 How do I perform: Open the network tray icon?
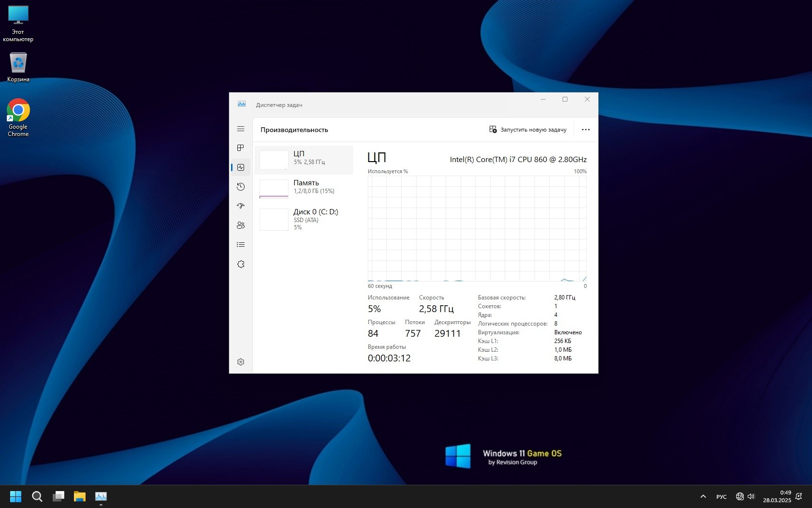(740, 496)
